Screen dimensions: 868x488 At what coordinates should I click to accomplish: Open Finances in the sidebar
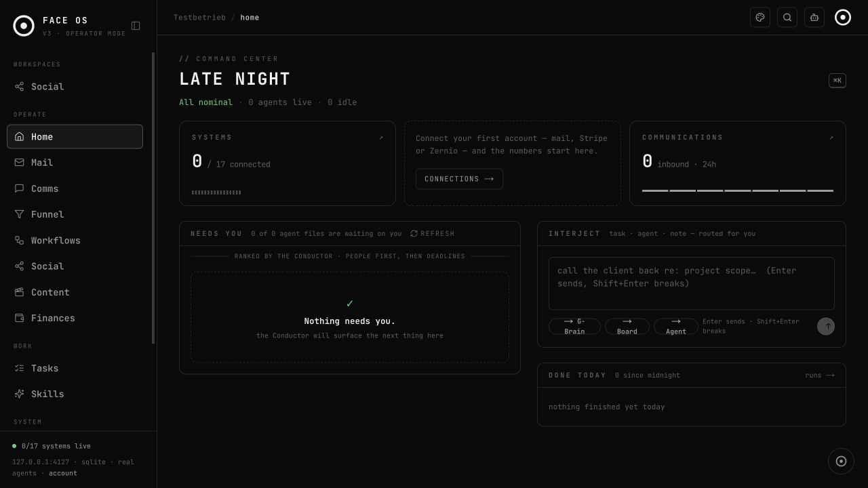pyautogui.click(x=75, y=318)
